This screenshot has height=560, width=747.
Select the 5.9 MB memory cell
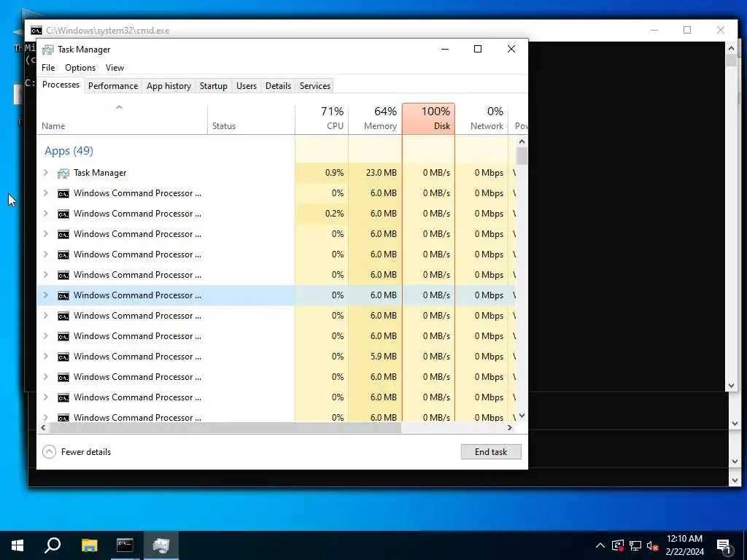tap(376, 357)
